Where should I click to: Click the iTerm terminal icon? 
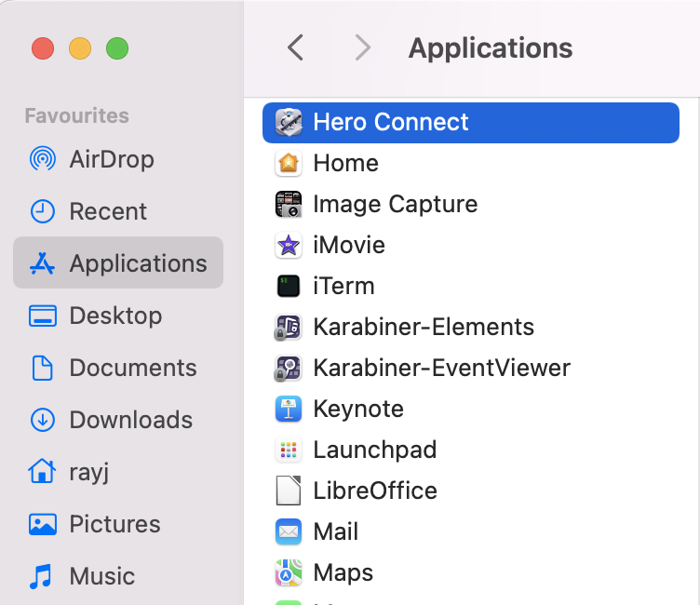(289, 286)
